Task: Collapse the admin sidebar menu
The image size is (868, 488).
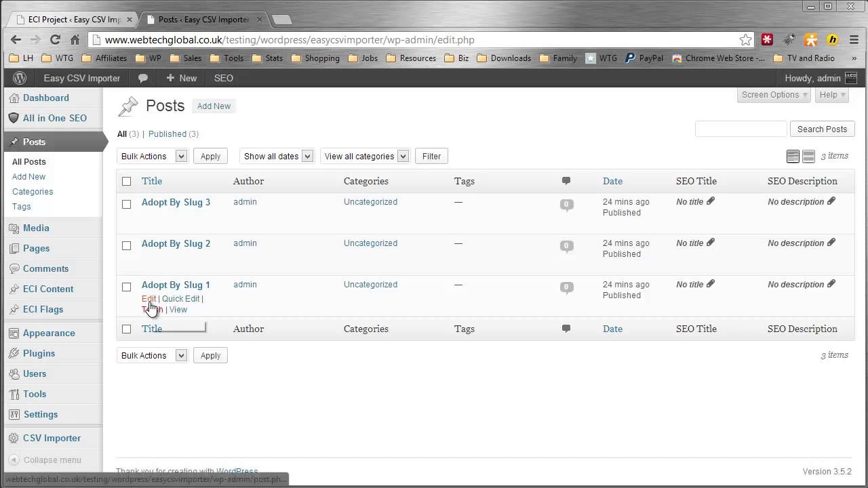Action: point(45,460)
